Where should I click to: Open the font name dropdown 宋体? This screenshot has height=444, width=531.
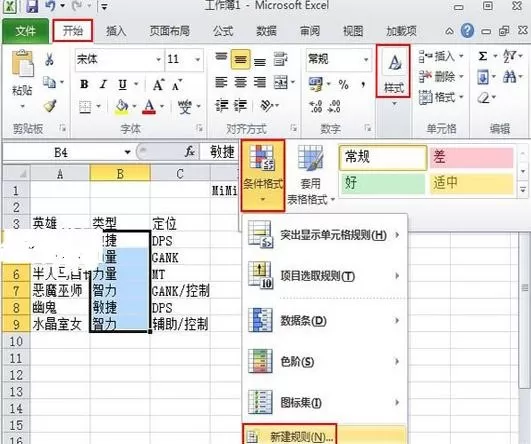pos(158,60)
